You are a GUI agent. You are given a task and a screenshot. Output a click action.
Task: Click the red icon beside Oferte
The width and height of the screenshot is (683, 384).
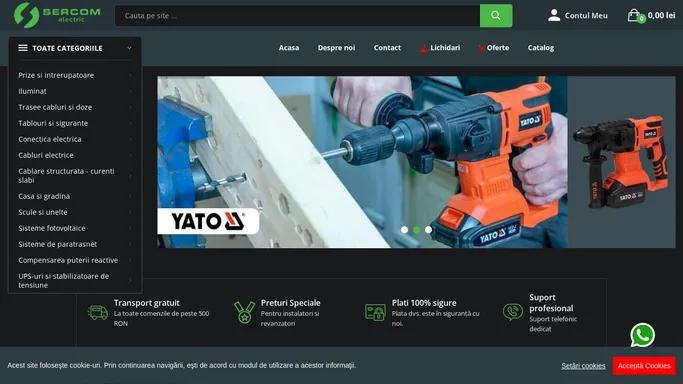click(x=482, y=48)
